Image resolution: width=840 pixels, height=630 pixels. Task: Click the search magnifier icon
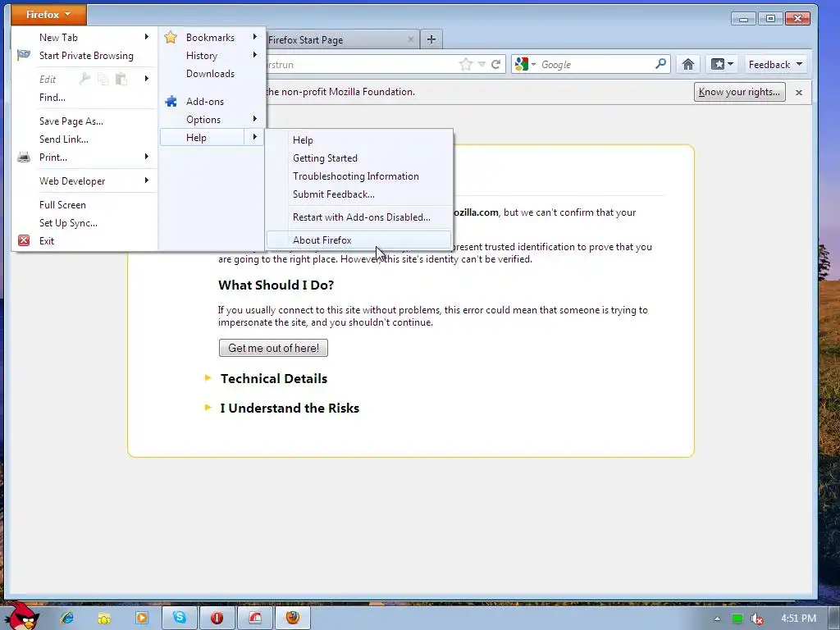pyautogui.click(x=661, y=64)
